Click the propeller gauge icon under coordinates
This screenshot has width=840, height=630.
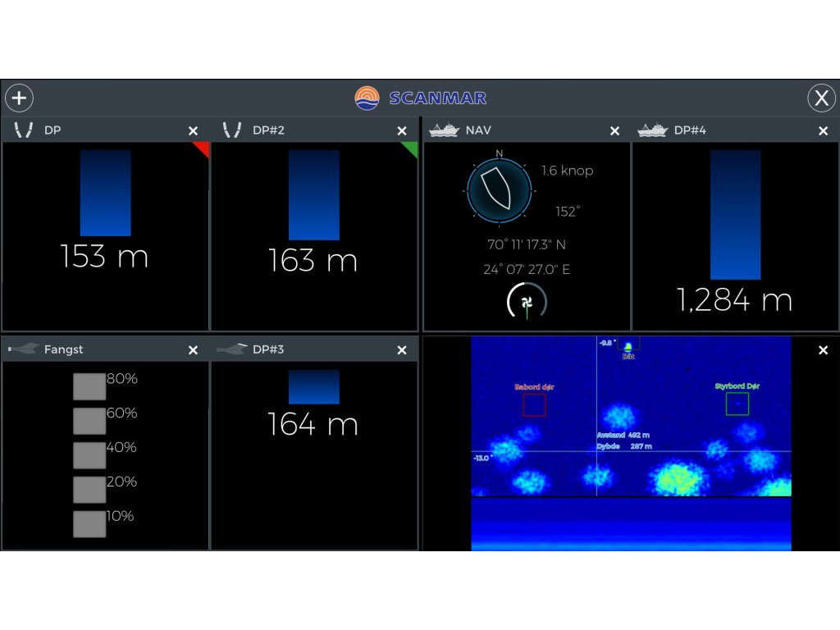click(x=527, y=303)
